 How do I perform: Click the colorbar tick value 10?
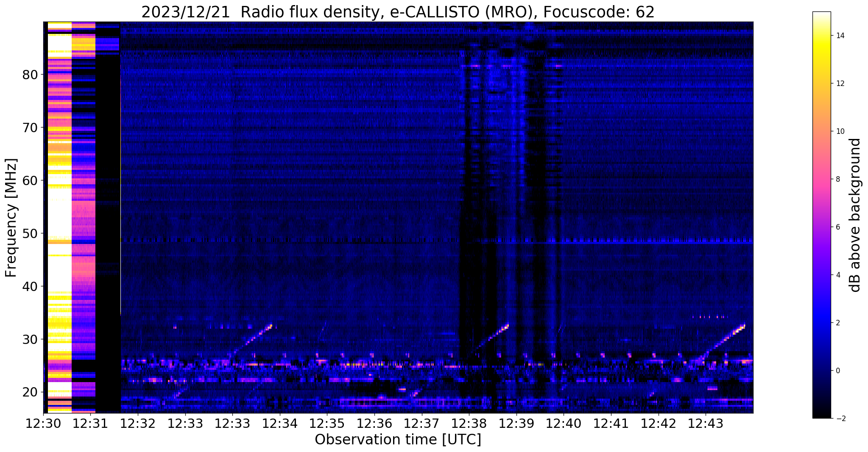[x=840, y=131]
